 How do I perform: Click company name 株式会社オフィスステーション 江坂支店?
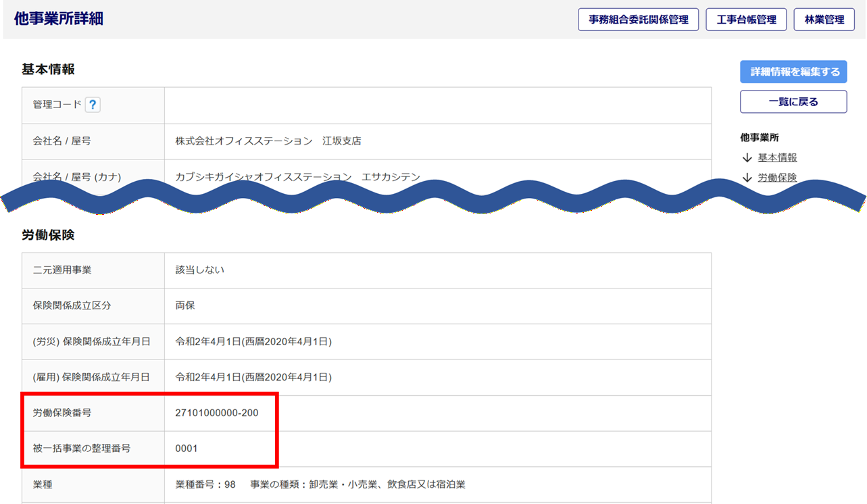pos(268,141)
